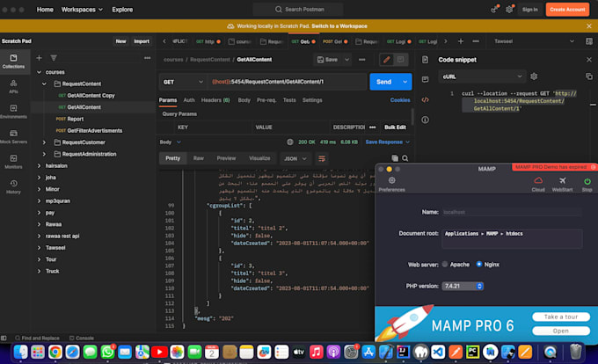Click the filter icon in collections panel

tap(54, 58)
